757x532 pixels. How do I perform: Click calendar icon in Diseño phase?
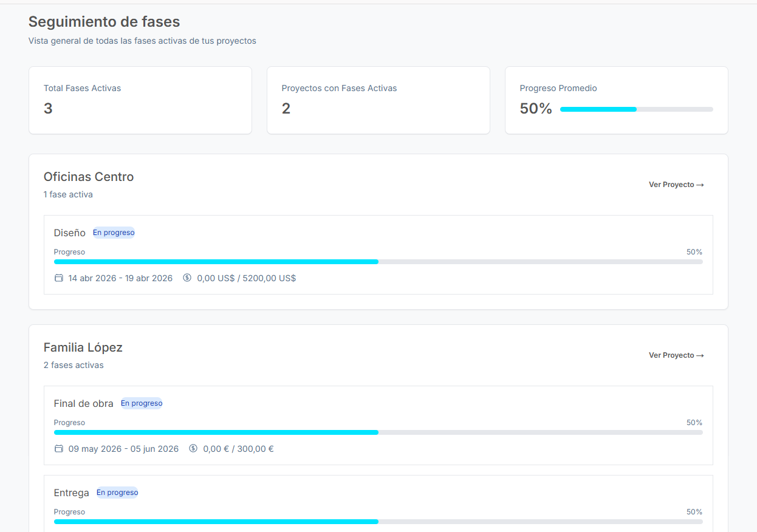pyautogui.click(x=59, y=278)
